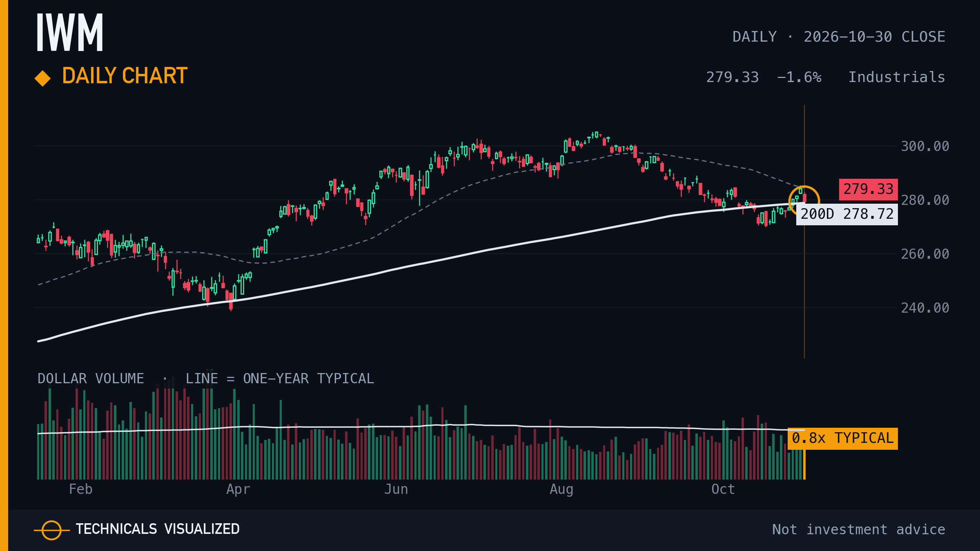Click the IWM ticker title

[x=70, y=32]
